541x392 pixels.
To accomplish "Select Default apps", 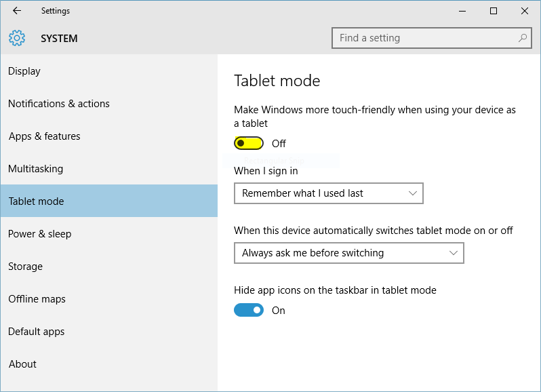I will tap(109, 332).
